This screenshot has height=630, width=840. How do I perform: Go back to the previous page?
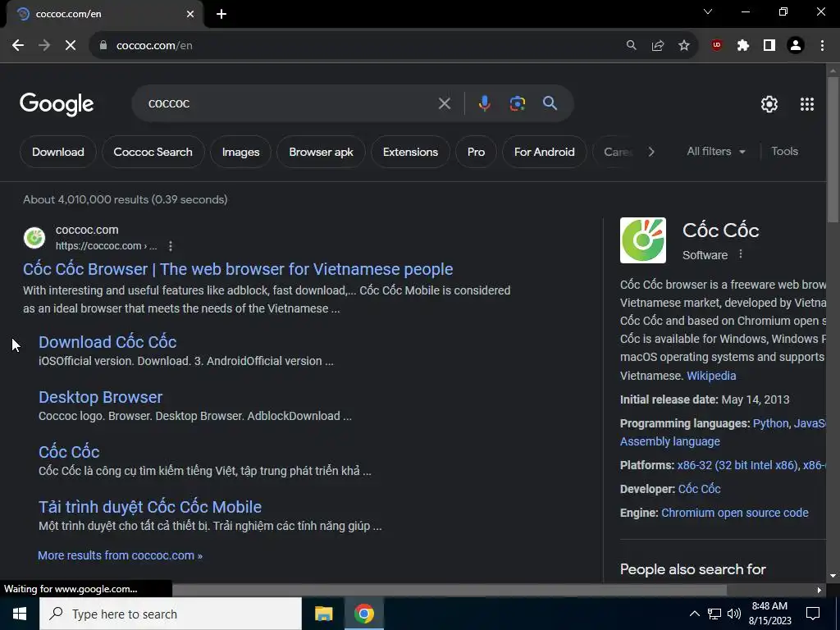pyautogui.click(x=18, y=46)
